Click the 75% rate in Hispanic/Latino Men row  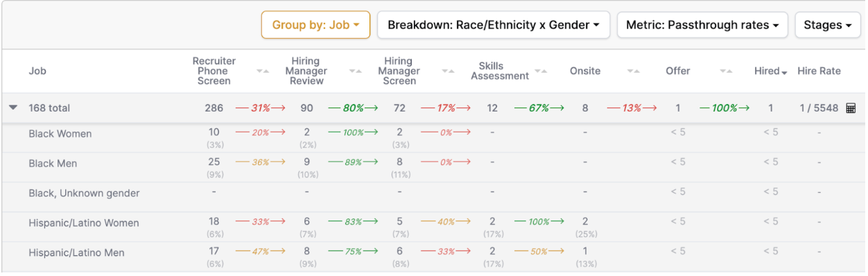(x=353, y=252)
